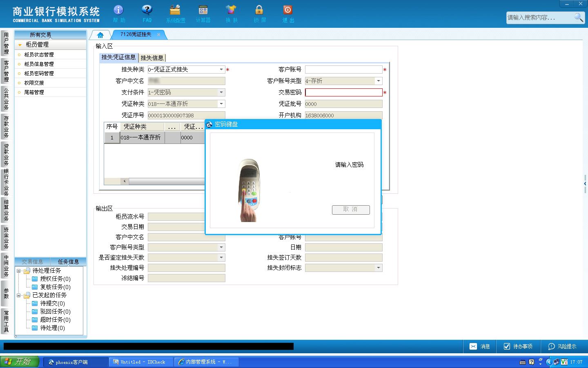Select the 银行卡业务 side tab

pyautogui.click(x=6, y=182)
